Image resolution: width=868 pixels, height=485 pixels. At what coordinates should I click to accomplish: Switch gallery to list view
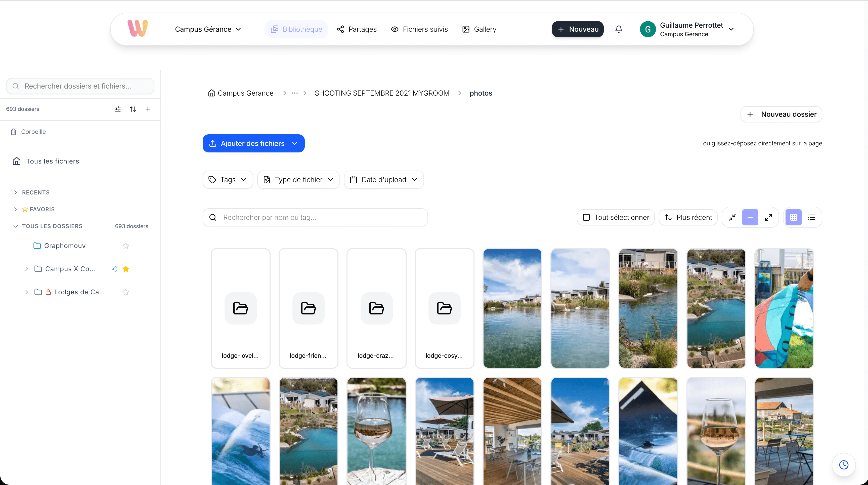point(812,217)
